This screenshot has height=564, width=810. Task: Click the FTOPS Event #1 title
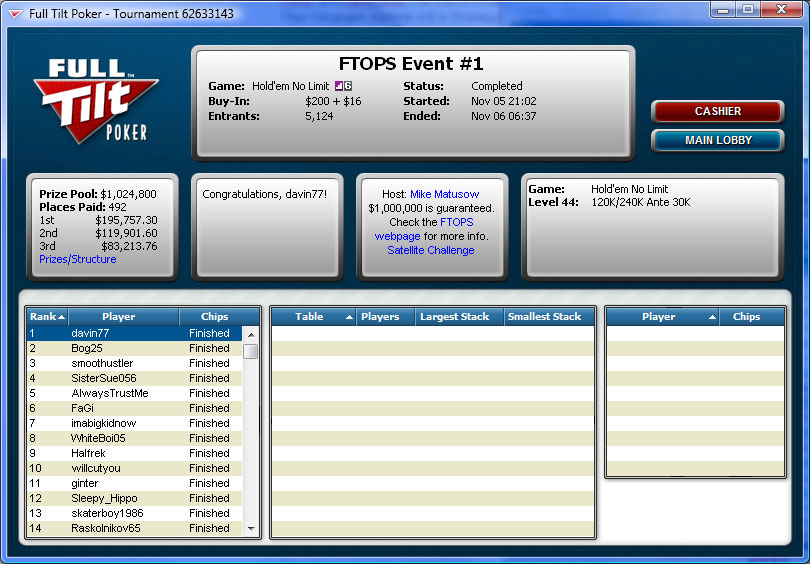[x=411, y=64]
